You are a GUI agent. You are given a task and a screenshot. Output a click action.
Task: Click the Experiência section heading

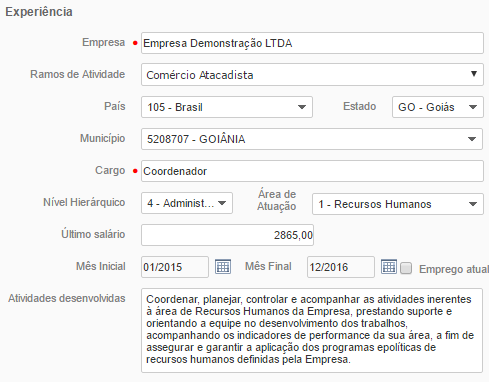39,12
